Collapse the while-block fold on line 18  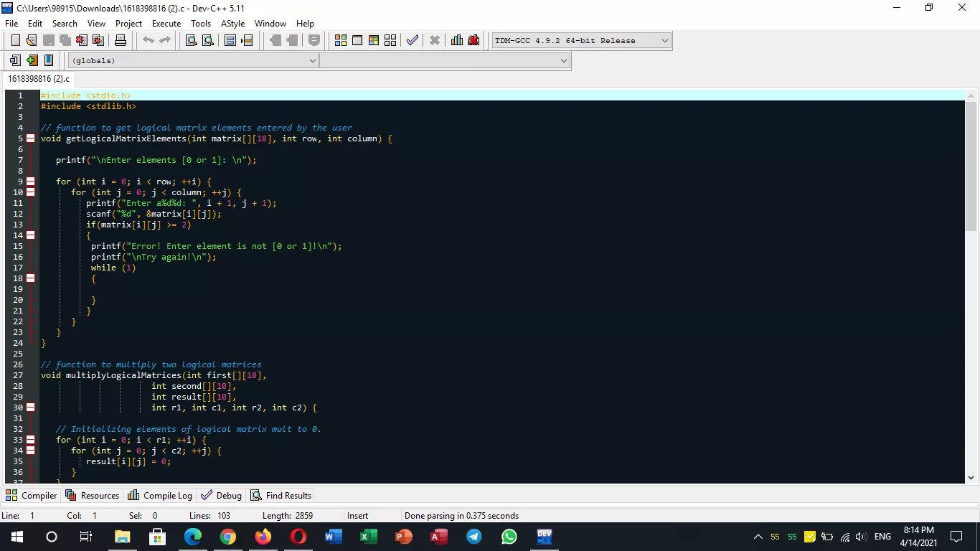(x=30, y=278)
